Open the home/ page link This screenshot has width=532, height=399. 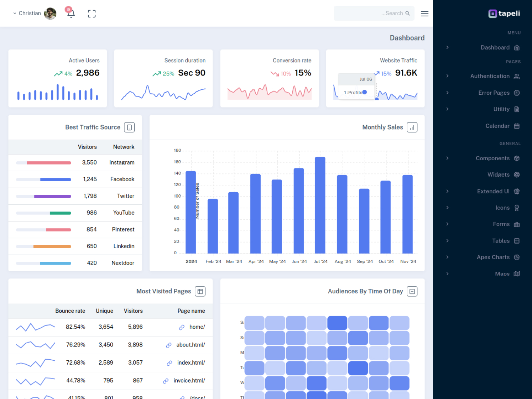tap(197, 327)
